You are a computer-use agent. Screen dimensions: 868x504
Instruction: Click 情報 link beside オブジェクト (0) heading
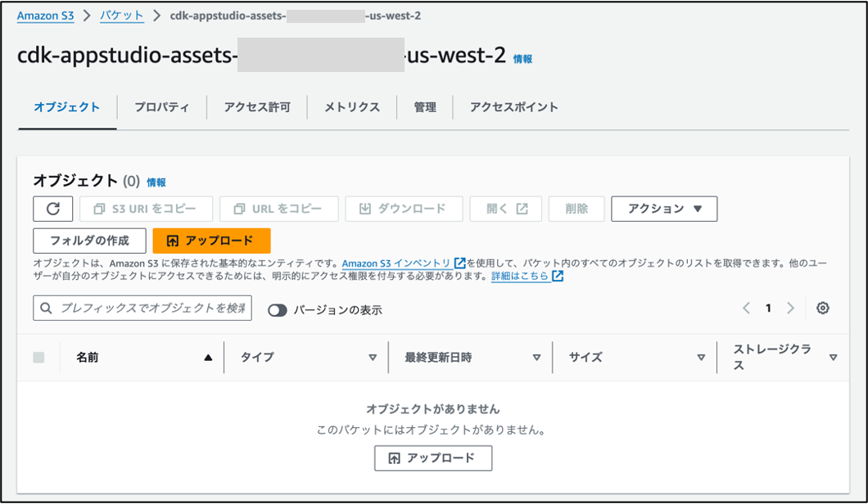point(156,182)
